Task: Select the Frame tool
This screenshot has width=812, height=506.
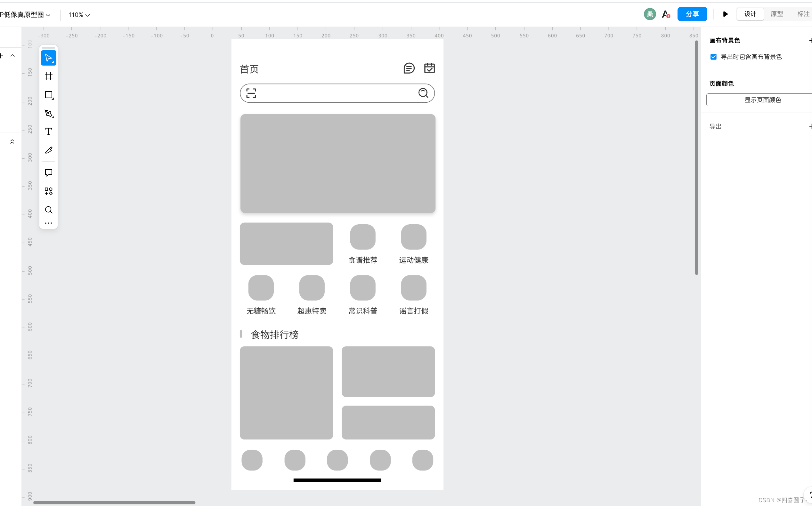Action: (49, 76)
